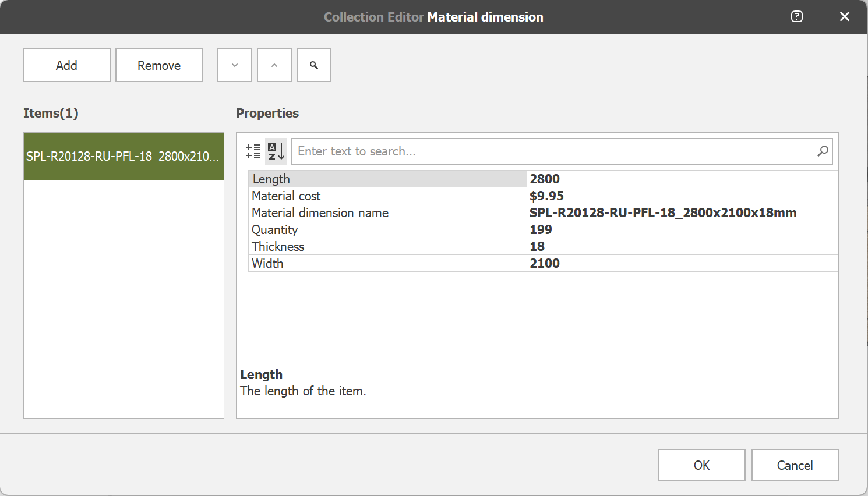Click the magnifier icon in search box
This screenshot has height=496, width=868.
(823, 151)
